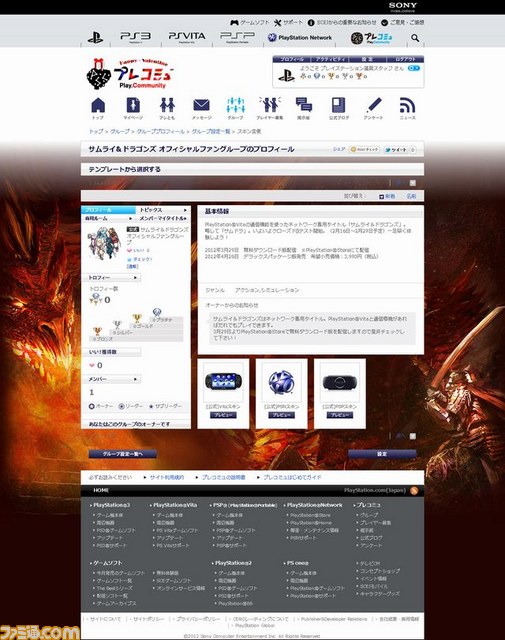Open the group navigation icon
Screen dimensions: 505x640
point(236,106)
